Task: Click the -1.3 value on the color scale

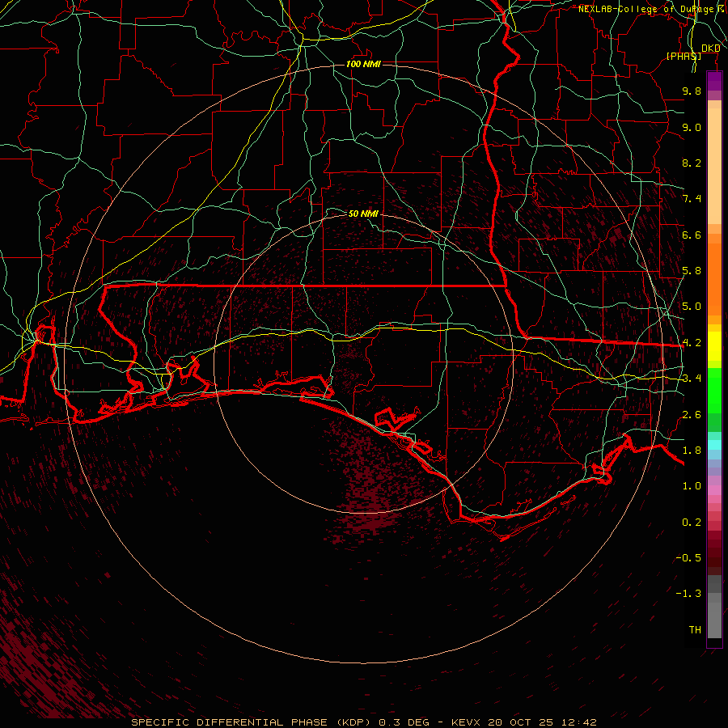Action: coord(688,594)
